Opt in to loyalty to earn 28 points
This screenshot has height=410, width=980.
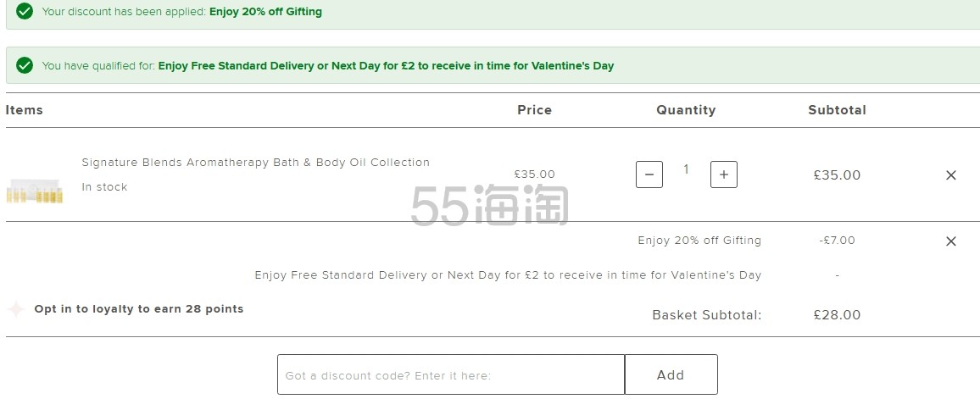[139, 308]
